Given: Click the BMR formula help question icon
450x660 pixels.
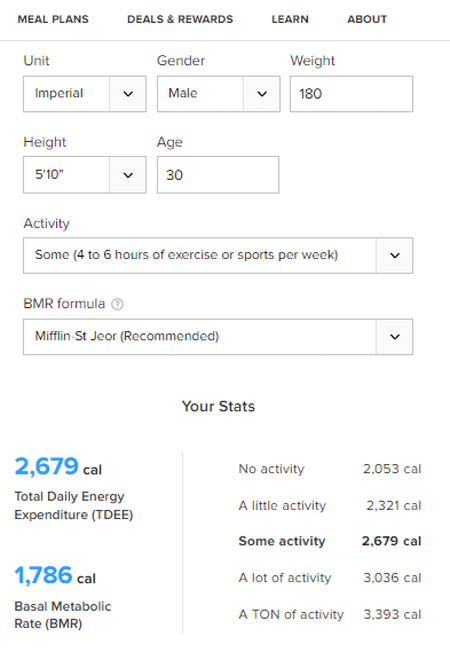Looking at the screenshot, I should (117, 304).
